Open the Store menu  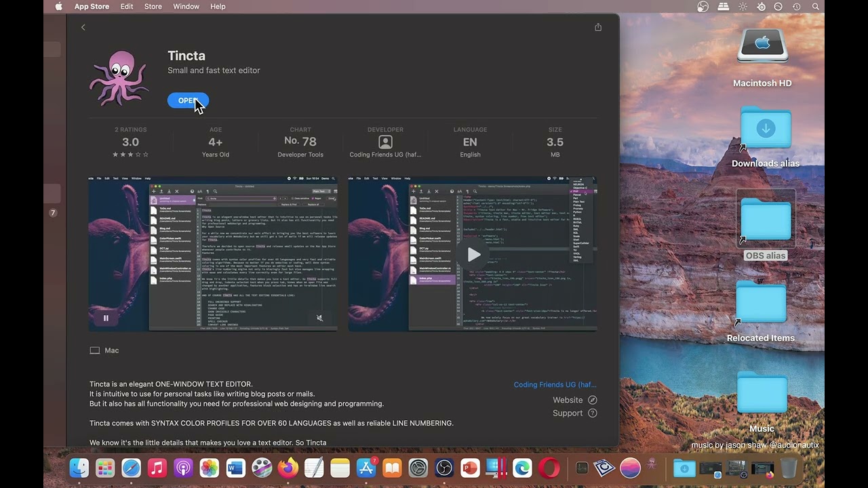tap(153, 6)
